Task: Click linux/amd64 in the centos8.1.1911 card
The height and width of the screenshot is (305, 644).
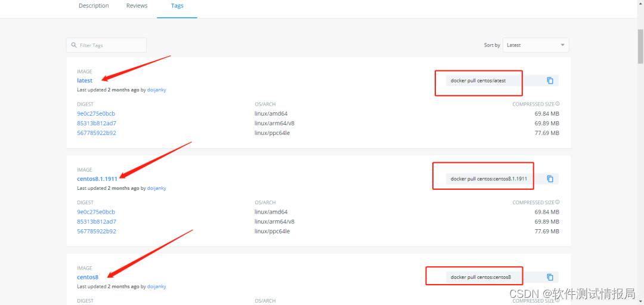Action: 271,212
